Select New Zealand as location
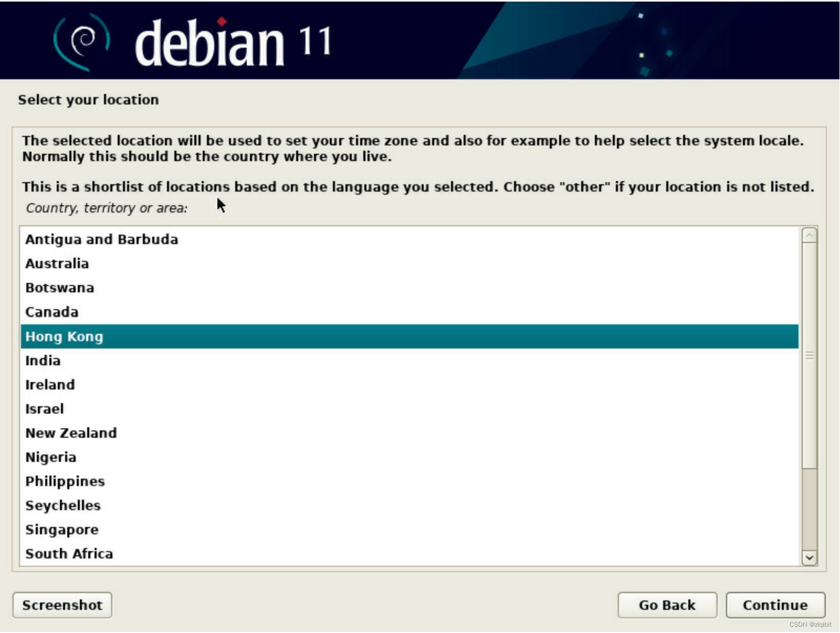The height and width of the screenshot is (633, 840). click(409, 433)
